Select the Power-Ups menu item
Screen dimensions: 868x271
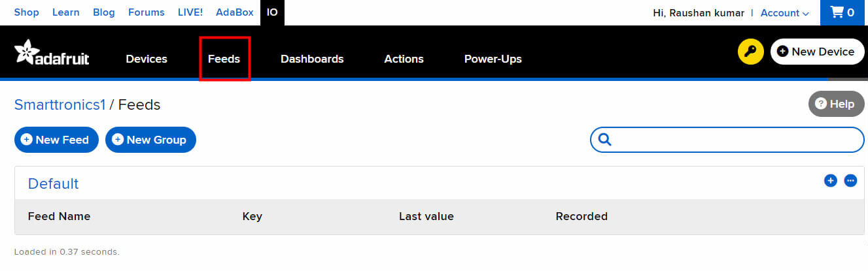[493, 59]
